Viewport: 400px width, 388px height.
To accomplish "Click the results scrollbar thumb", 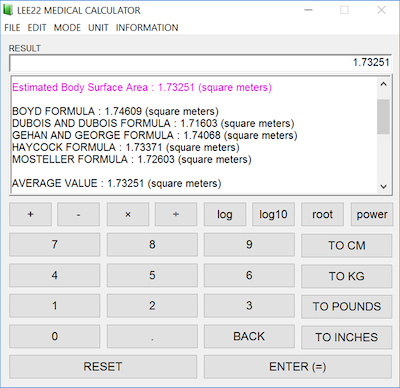I will [x=383, y=117].
